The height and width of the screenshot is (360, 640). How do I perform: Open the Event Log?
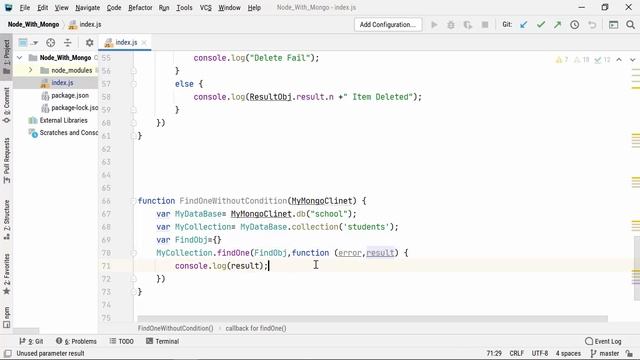click(x=603, y=341)
